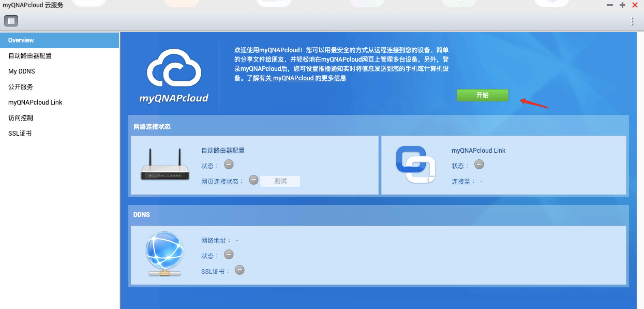644x309 pixels.
Task: Switch to the 公开服务 section
Action: click(x=21, y=87)
